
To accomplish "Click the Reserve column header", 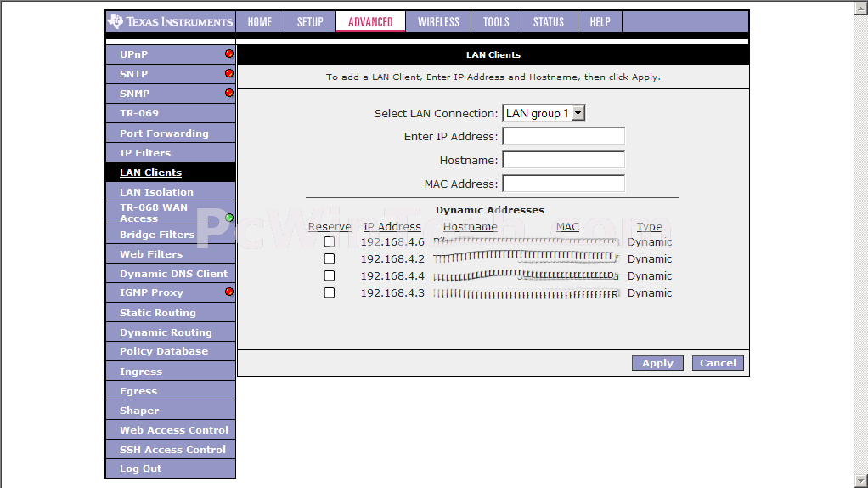I will (x=330, y=226).
